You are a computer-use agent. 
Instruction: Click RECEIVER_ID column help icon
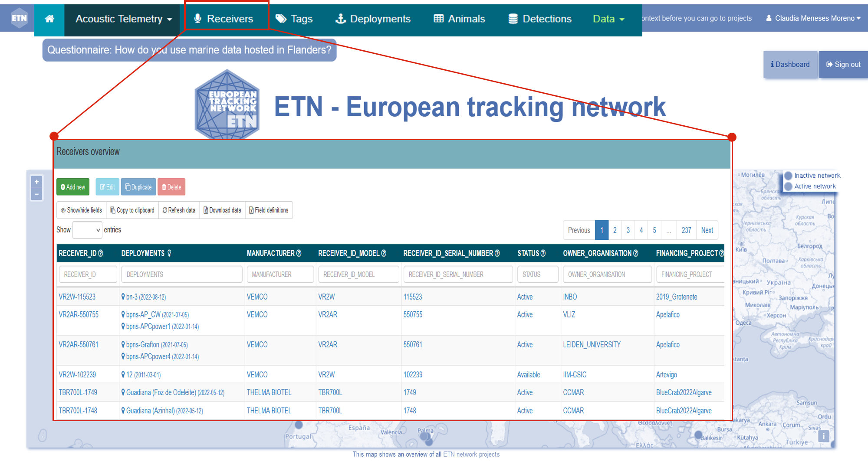(x=101, y=253)
